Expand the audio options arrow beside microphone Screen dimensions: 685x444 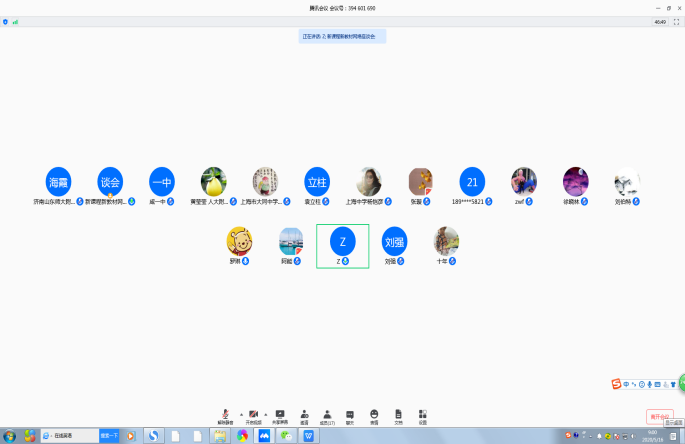click(241, 412)
